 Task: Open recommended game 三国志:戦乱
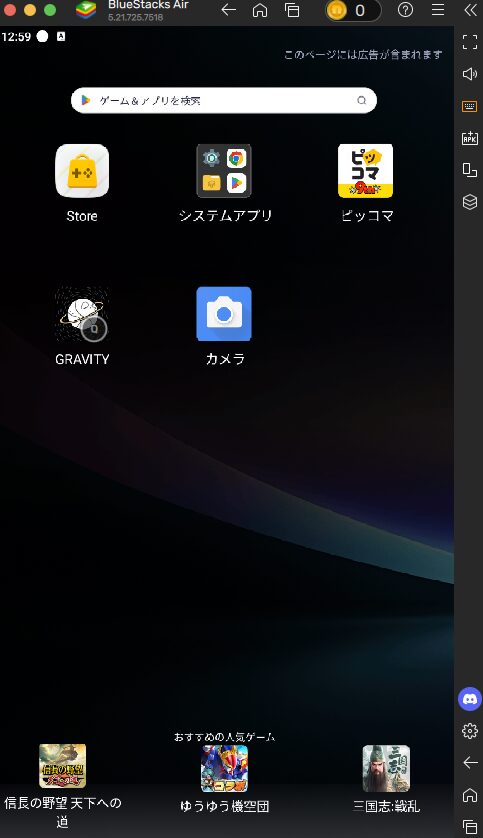[x=386, y=779]
